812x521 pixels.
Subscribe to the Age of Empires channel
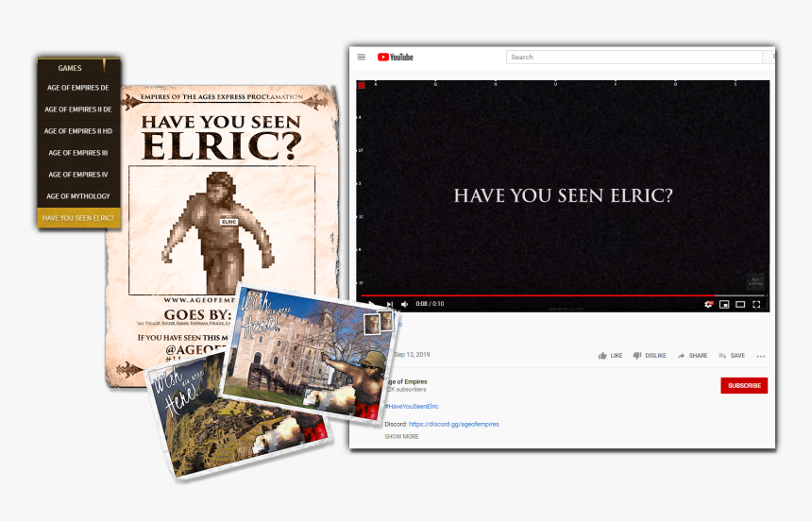click(744, 385)
